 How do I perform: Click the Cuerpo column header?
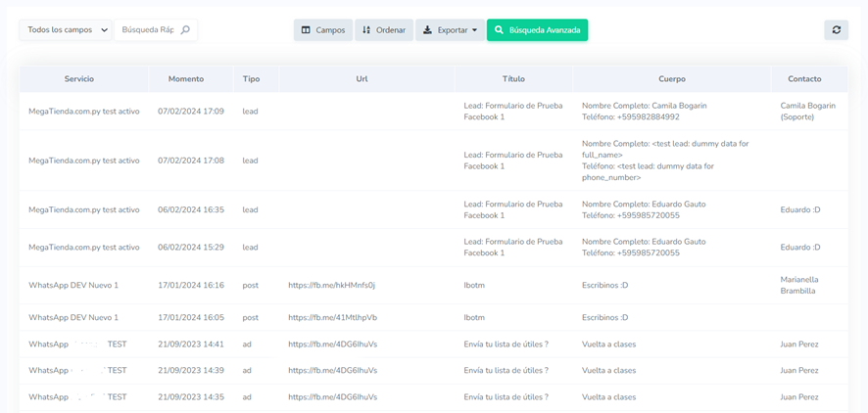[x=672, y=78]
